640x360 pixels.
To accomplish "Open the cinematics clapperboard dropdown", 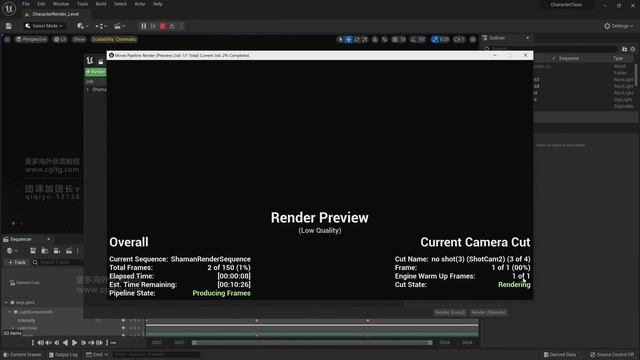I will (x=119, y=26).
